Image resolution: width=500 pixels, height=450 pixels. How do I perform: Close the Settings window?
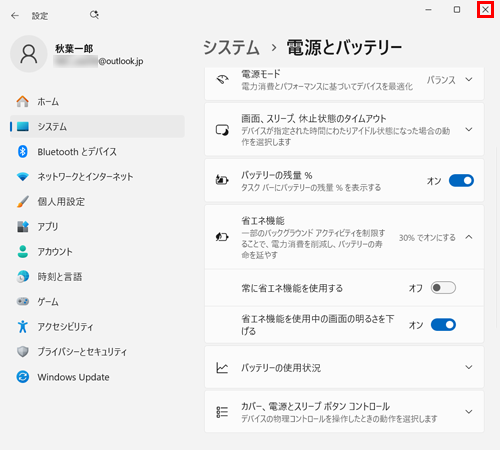pos(485,10)
